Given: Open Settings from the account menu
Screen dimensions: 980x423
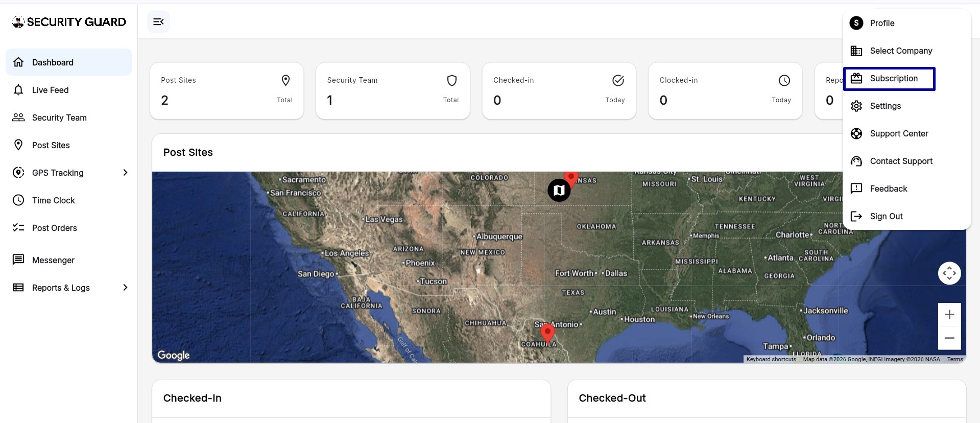Looking at the screenshot, I should 906,106.
